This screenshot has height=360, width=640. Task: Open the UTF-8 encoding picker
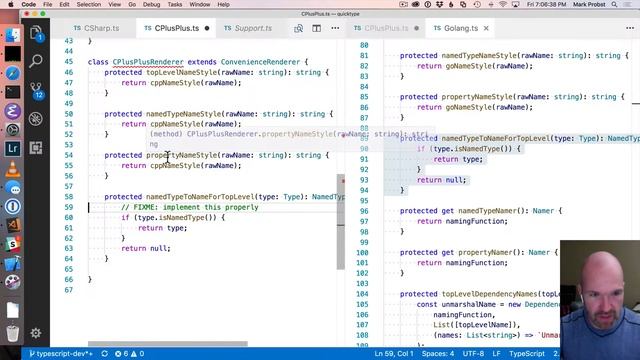click(473, 353)
